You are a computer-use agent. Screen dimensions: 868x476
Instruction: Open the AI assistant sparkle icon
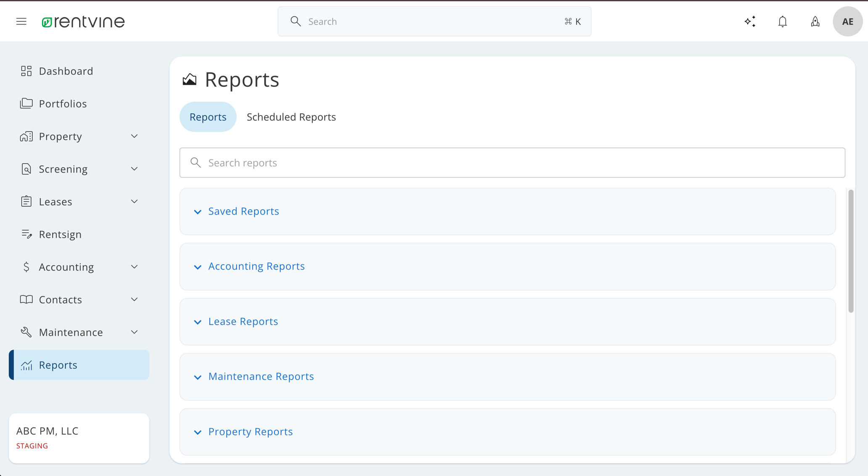pos(750,21)
